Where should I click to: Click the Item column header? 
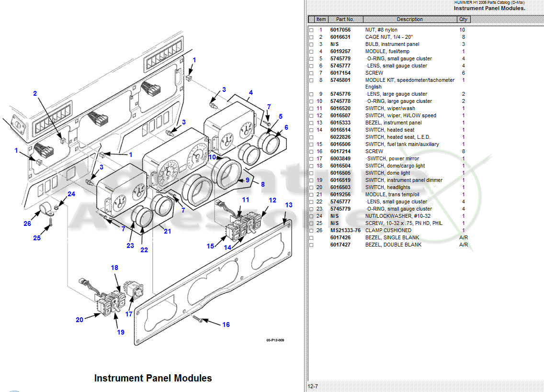(321, 20)
